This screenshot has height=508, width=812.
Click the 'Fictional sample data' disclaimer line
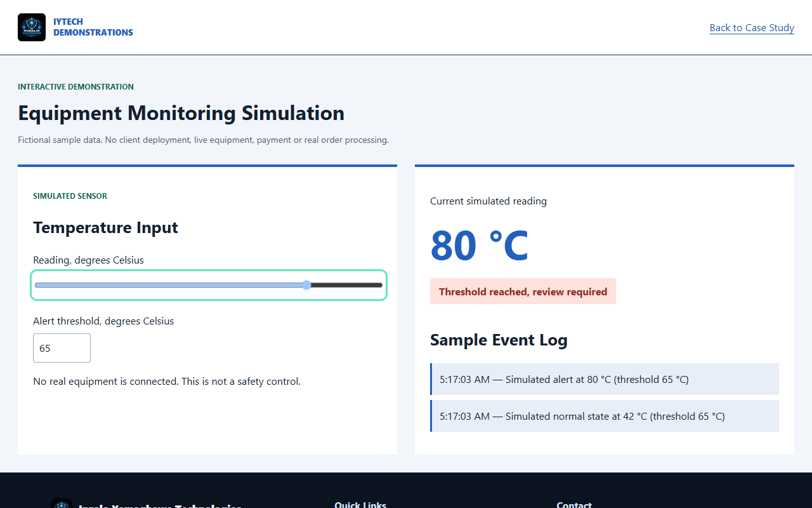coord(203,140)
